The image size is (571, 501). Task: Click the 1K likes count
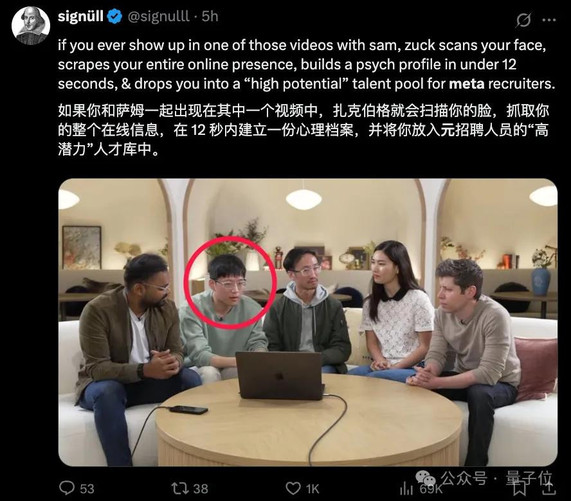pos(312,489)
